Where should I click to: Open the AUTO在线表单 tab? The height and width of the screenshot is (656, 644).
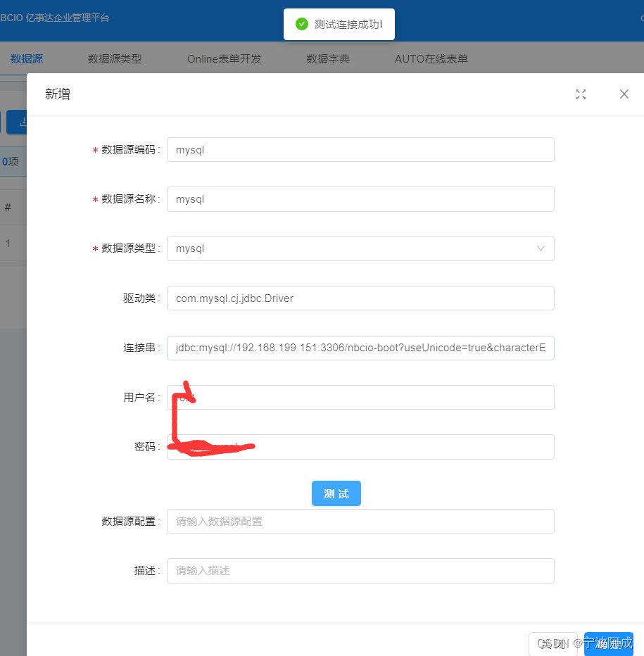point(431,59)
